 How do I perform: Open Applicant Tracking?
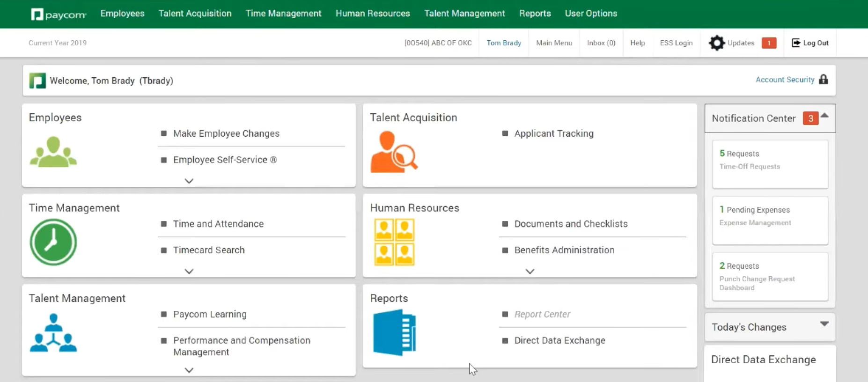point(554,133)
